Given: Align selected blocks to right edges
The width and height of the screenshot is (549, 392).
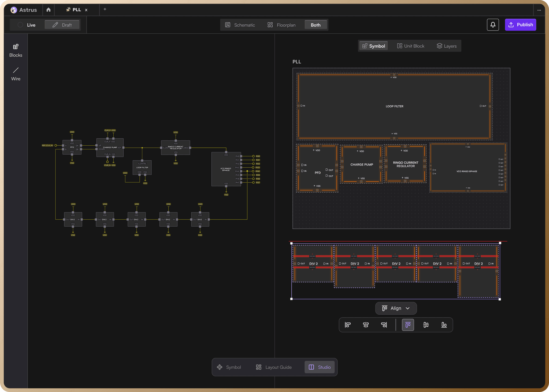Looking at the screenshot, I should point(384,325).
